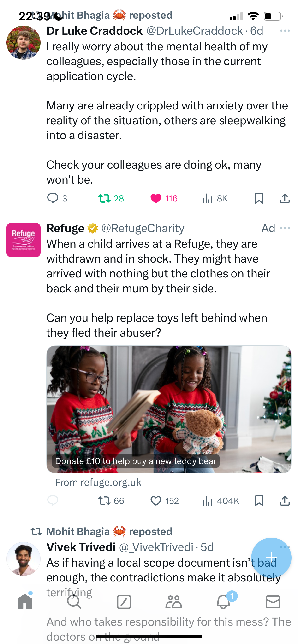This screenshot has height=644, width=298.
Task: Undo repost on Dr Luke Craddock's tweet
Action: point(111,199)
